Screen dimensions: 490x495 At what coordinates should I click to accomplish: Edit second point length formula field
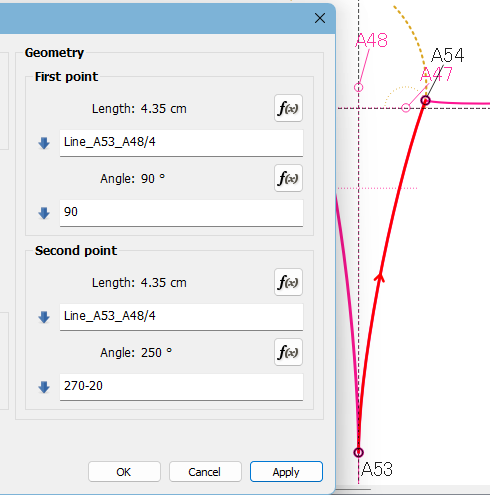181,317
